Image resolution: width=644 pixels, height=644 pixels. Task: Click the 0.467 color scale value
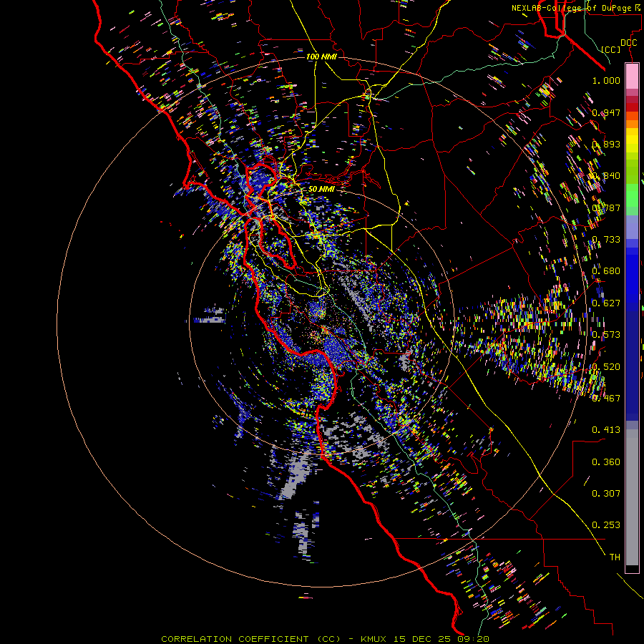click(606, 398)
